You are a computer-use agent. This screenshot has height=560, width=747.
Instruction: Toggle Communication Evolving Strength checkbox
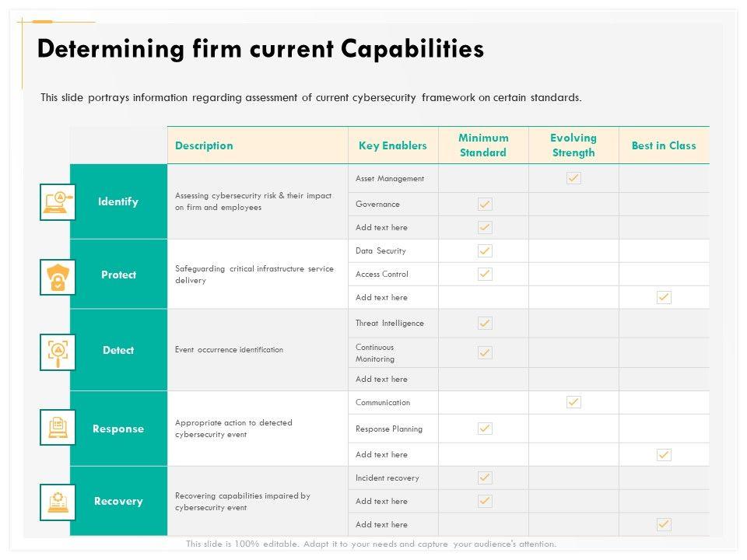(573, 402)
